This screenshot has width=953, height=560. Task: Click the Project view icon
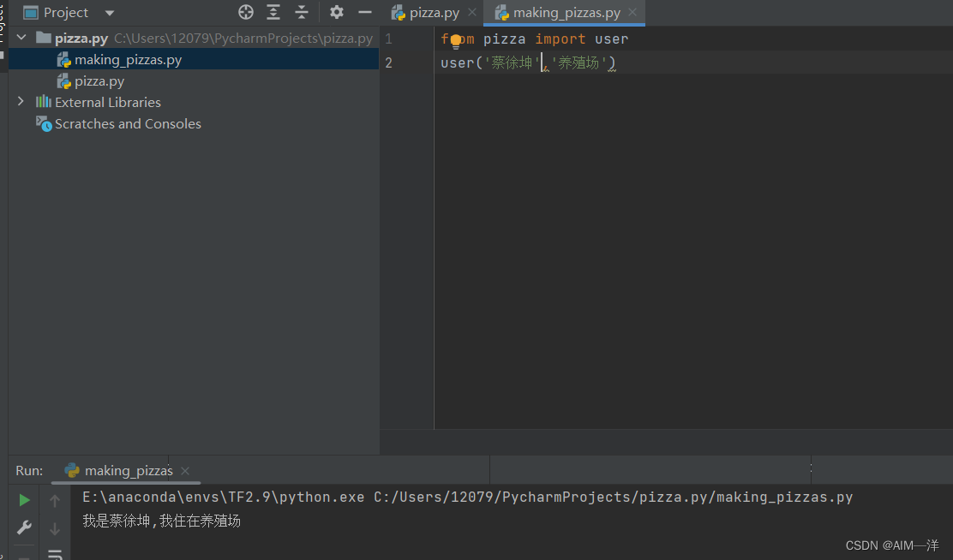(30, 13)
